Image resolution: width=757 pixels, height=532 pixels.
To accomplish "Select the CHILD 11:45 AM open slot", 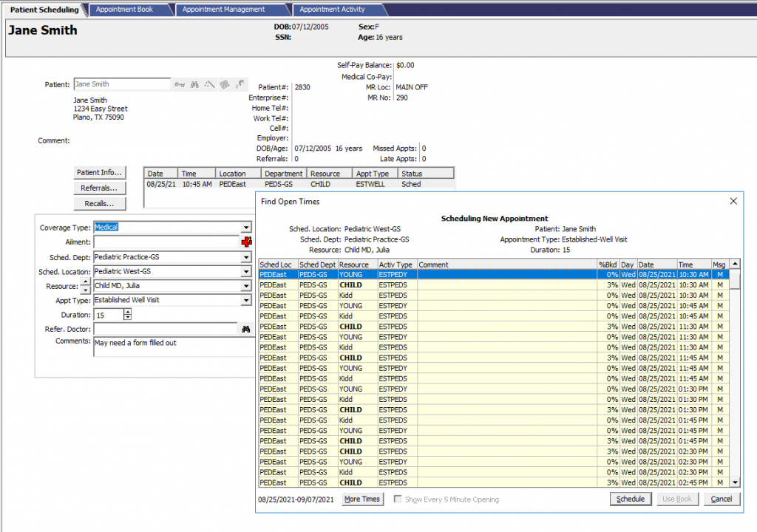I will (494, 358).
